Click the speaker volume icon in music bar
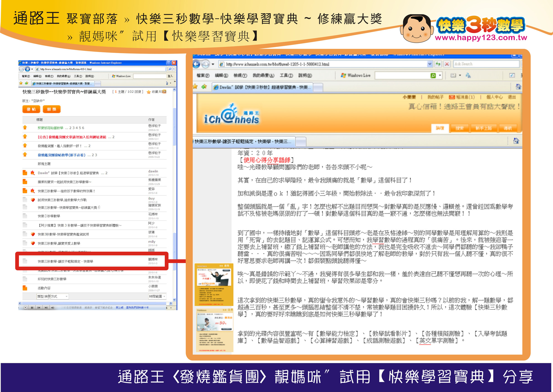The height and width of the screenshot is (392, 553). coord(52,308)
